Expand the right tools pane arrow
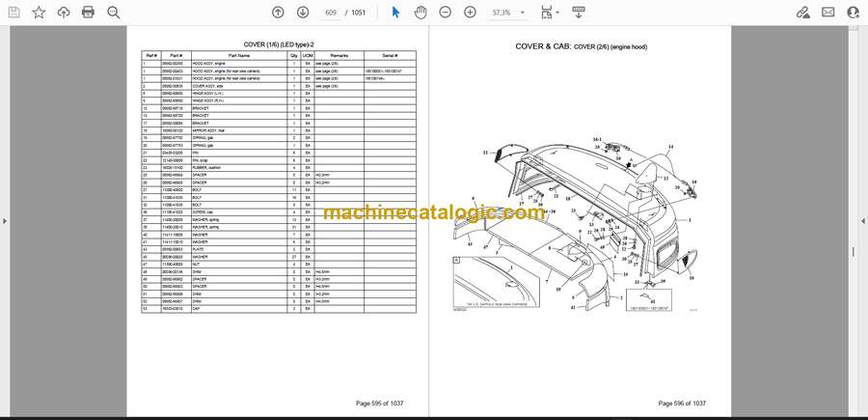This screenshot has height=420, width=868. (x=863, y=221)
